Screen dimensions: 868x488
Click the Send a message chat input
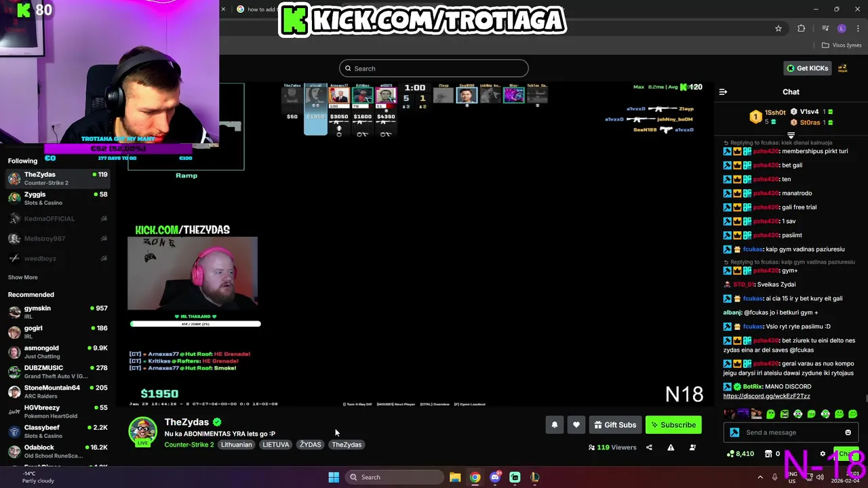point(790,432)
